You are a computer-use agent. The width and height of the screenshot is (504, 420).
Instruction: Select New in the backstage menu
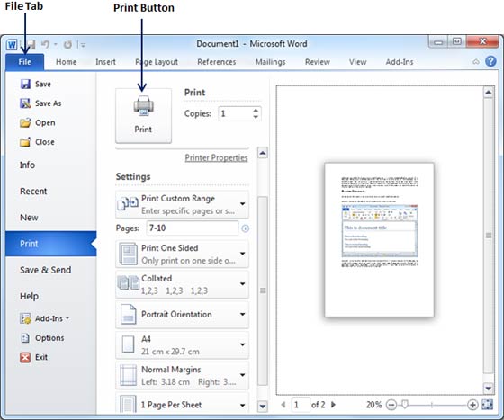[29, 218]
